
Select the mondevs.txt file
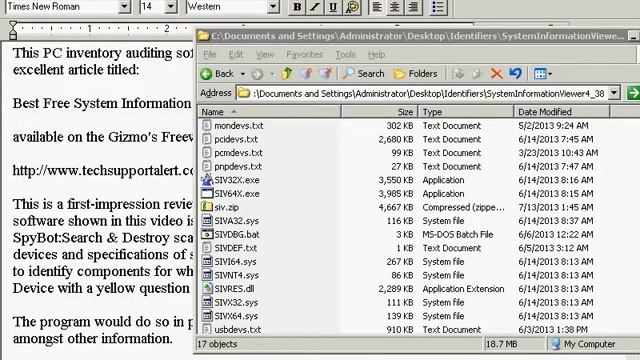[x=239, y=126]
